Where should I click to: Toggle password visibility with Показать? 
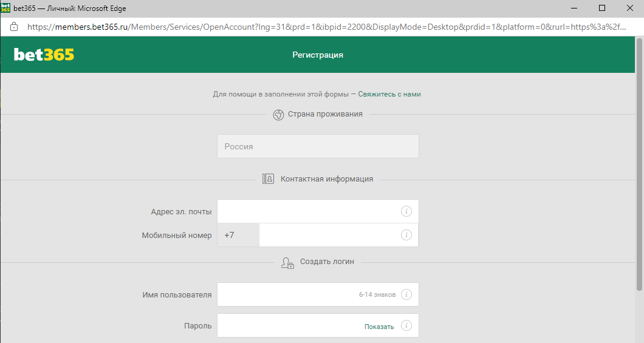pyautogui.click(x=379, y=327)
